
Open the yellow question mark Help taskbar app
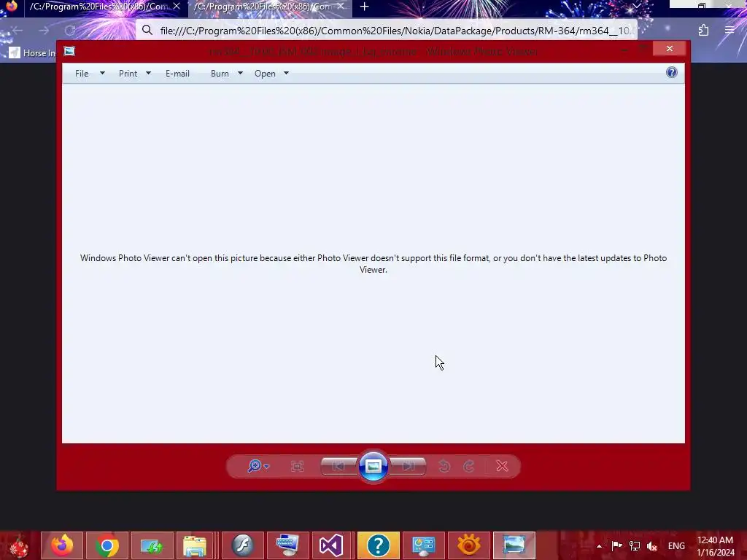tap(379, 545)
